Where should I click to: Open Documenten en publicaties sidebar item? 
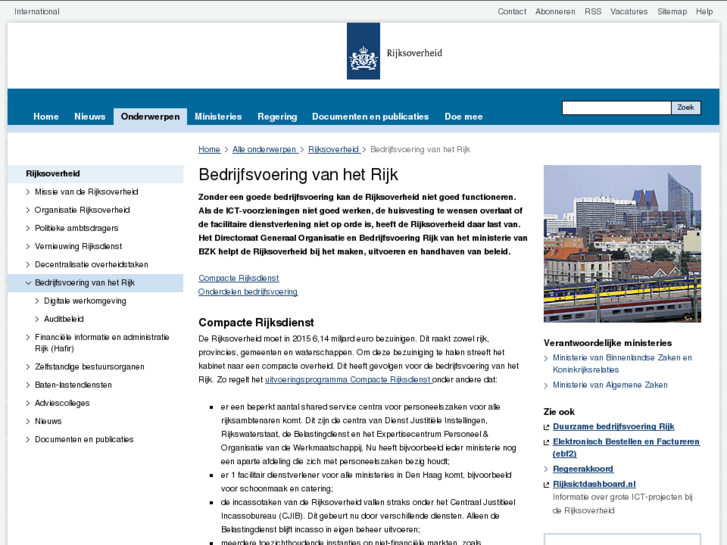[84, 439]
